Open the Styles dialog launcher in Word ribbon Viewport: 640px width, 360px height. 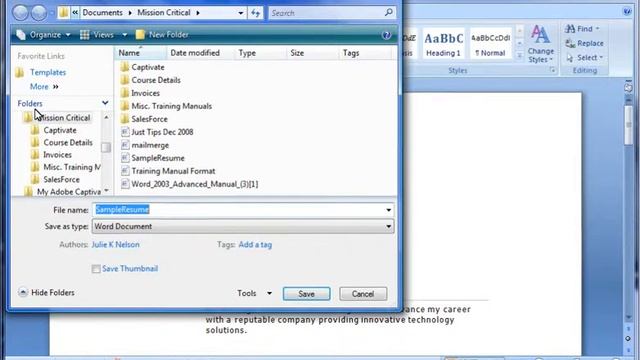(x=552, y=70)
